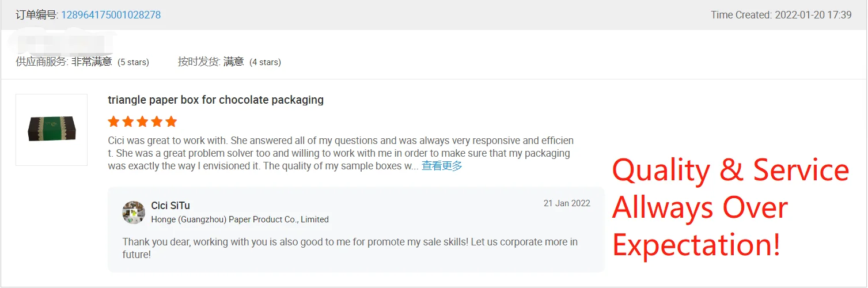Click the third orange rating star
Screen dimensions: 868x288
tap(142, 122)
